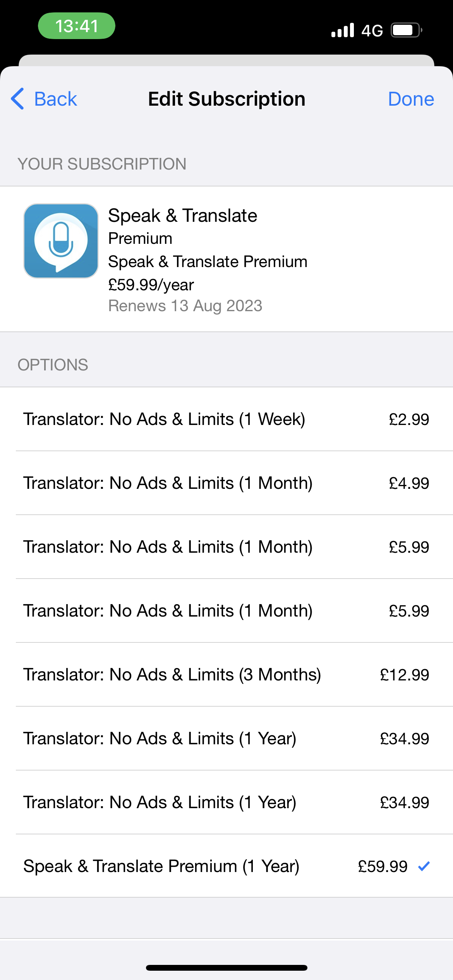Tap the YOUR SUBSCRIPTION section header
The height and width of the screenshot is (980, 453).
pos(102,164)
